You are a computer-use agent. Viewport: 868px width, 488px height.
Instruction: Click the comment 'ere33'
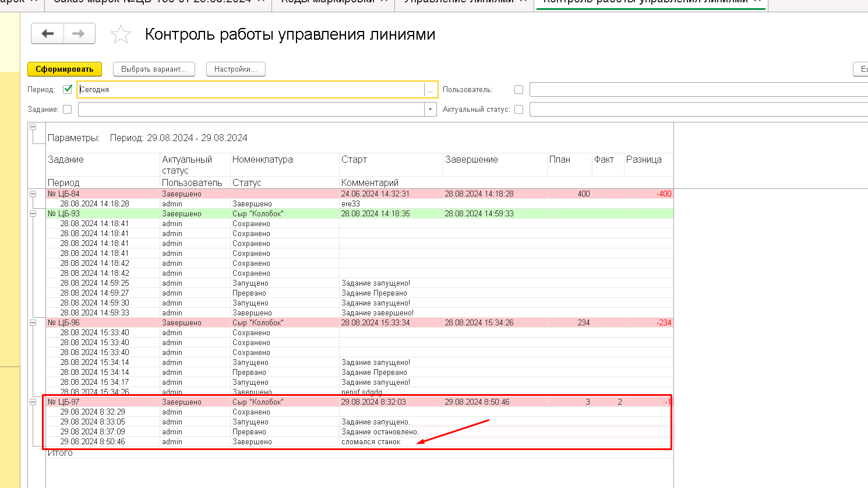click(x=351, y=203)
